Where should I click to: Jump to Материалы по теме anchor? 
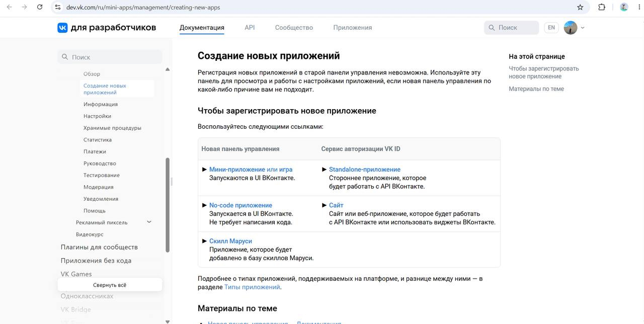536,89
